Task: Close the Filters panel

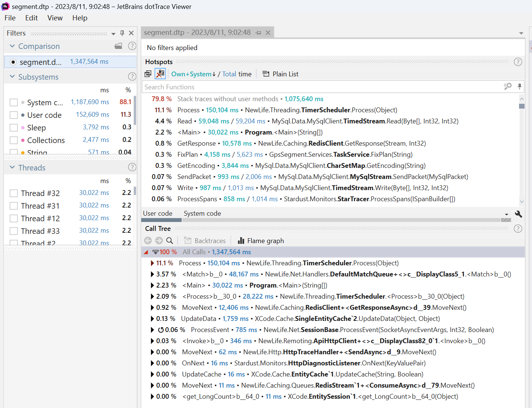Action: pos(131,33)
